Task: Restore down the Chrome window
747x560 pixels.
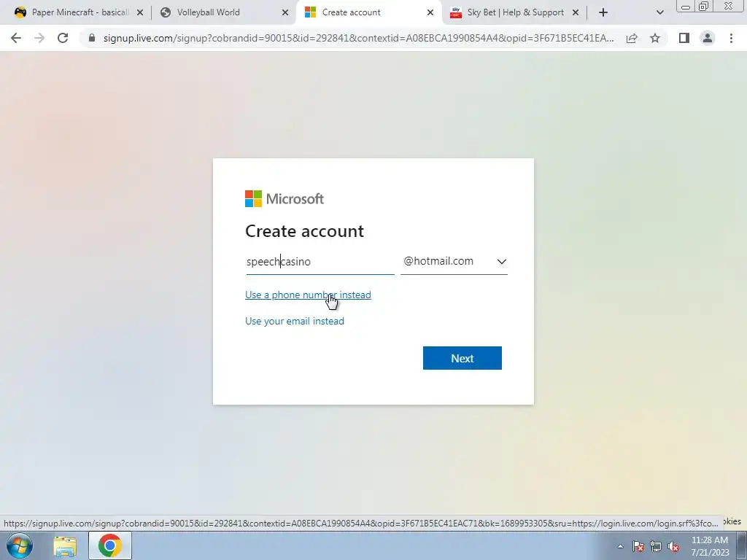Action: click(704, 7)
